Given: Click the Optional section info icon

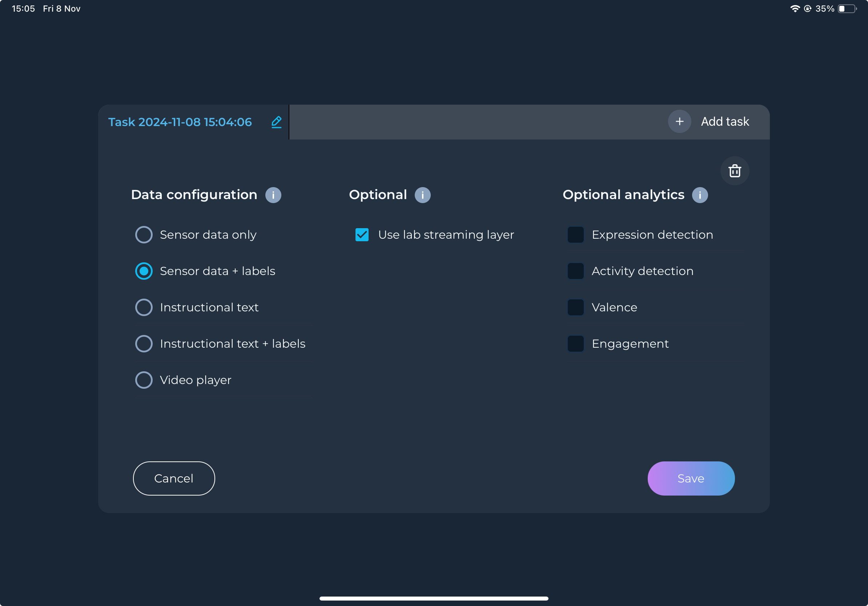Looking at the screenshot, I should coord(423,194).
